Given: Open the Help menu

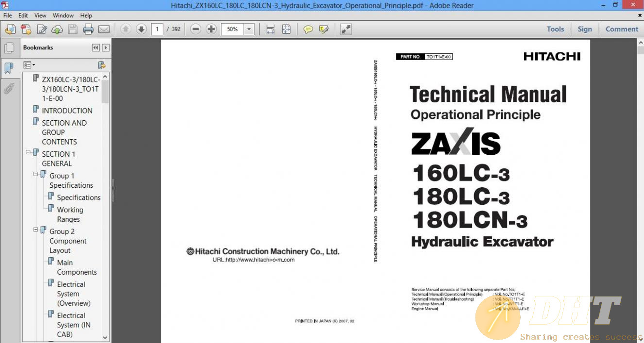Looking at the screenshot, I should pyautogui.click(x=86, y=16).
